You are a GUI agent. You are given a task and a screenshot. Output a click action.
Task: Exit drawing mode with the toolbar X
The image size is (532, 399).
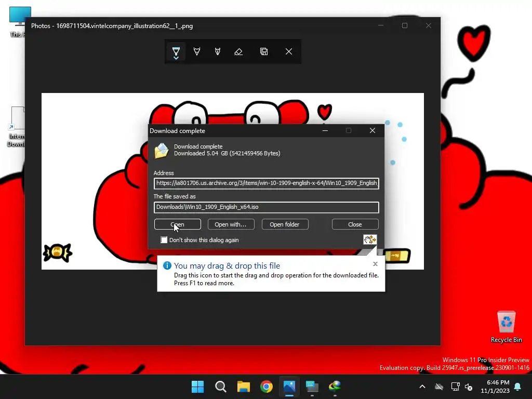coord(289,51)
